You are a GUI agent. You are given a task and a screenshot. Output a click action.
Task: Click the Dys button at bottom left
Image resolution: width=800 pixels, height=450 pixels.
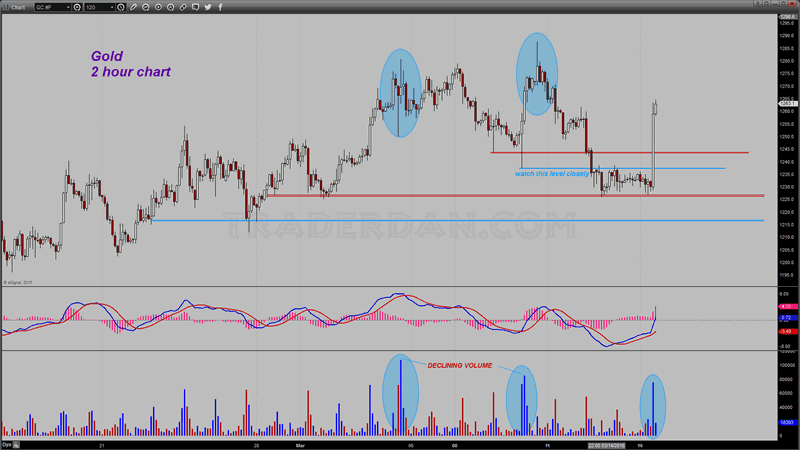pos(7,443)
